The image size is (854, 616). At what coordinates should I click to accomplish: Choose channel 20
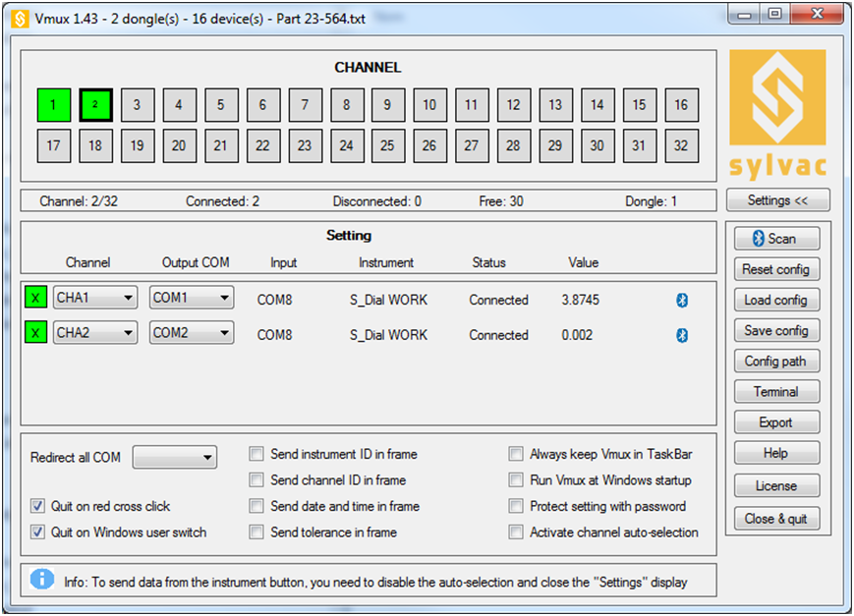point(180,146)
